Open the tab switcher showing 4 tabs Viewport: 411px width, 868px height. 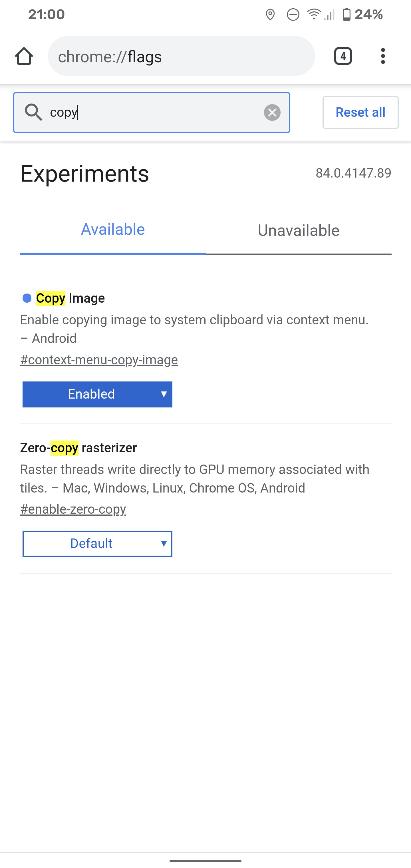(343, 56)
